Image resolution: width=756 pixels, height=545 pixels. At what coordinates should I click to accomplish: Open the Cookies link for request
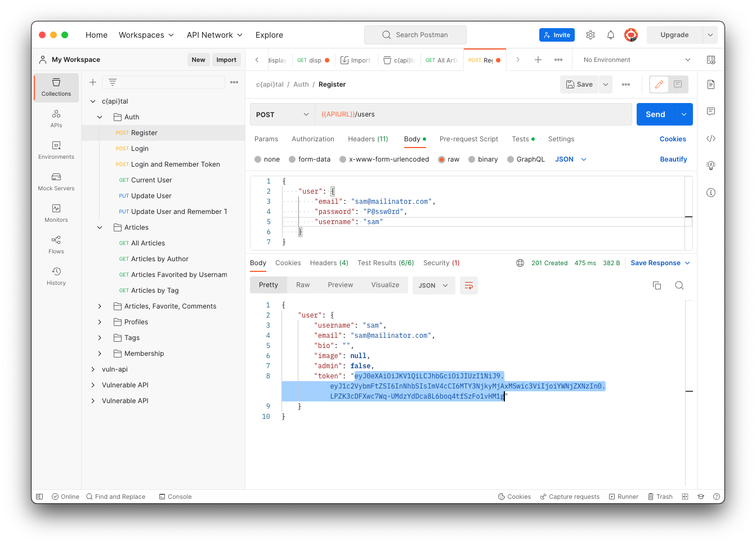tap(673, 139)
